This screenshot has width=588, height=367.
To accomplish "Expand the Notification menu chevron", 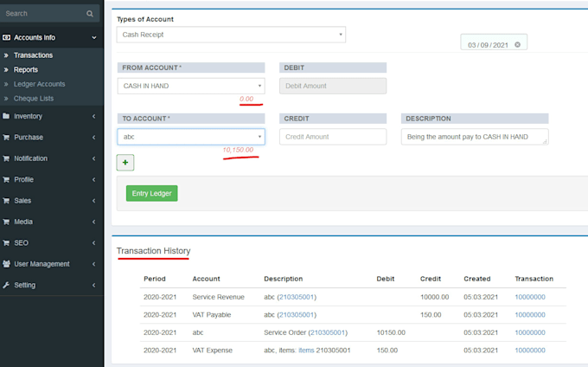I will [93, 158].
